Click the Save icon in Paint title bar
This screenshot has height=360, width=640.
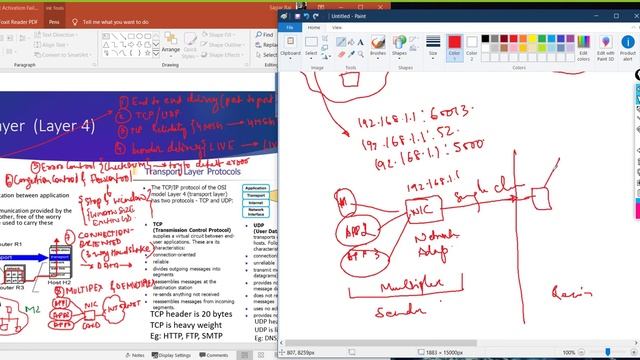point(298,16)
